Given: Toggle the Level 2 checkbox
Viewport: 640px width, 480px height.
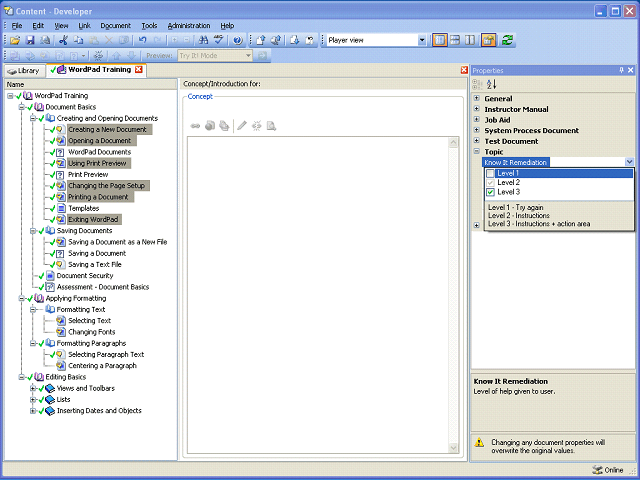Looking at the screenshot, I should click(490, 183).
